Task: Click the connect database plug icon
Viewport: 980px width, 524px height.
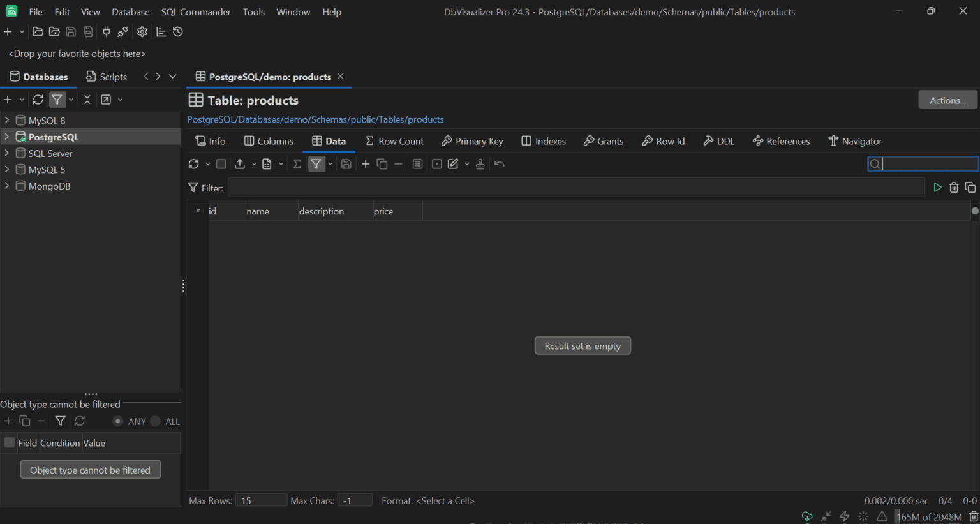Action: pos(106,31)
